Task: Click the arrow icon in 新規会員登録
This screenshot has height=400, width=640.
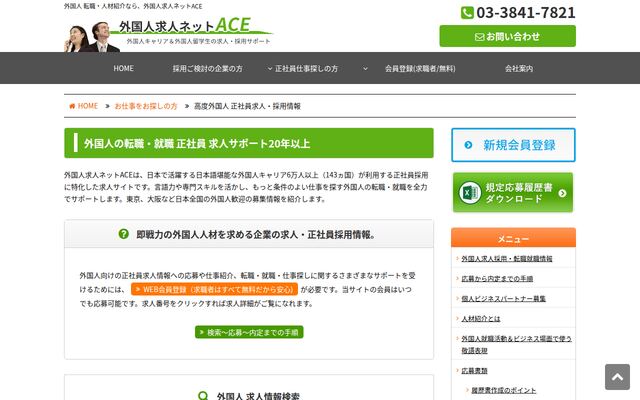Action: 468,145
